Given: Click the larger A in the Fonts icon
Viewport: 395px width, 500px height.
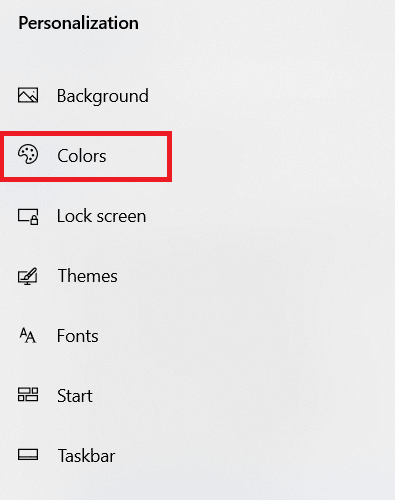Looking at the screenshot, I should [30, 337].
